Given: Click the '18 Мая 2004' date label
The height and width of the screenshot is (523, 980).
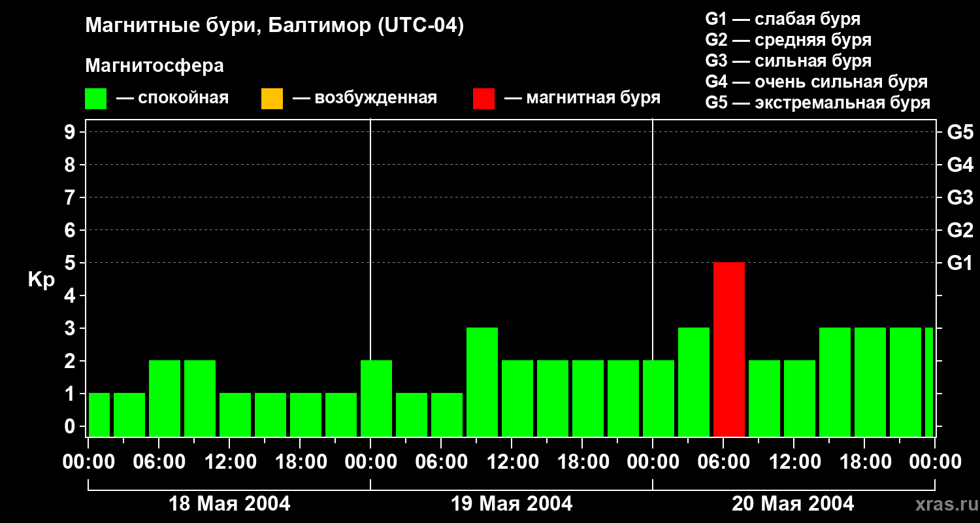Looking at the screenshot, I should pyautogui.click(x=229, y=504).
